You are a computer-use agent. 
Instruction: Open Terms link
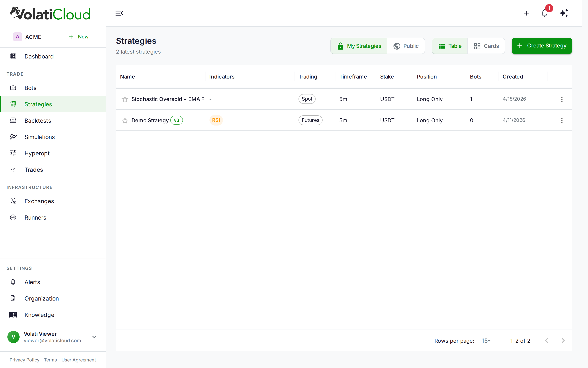pyautogui.click(x=50, y=360)
